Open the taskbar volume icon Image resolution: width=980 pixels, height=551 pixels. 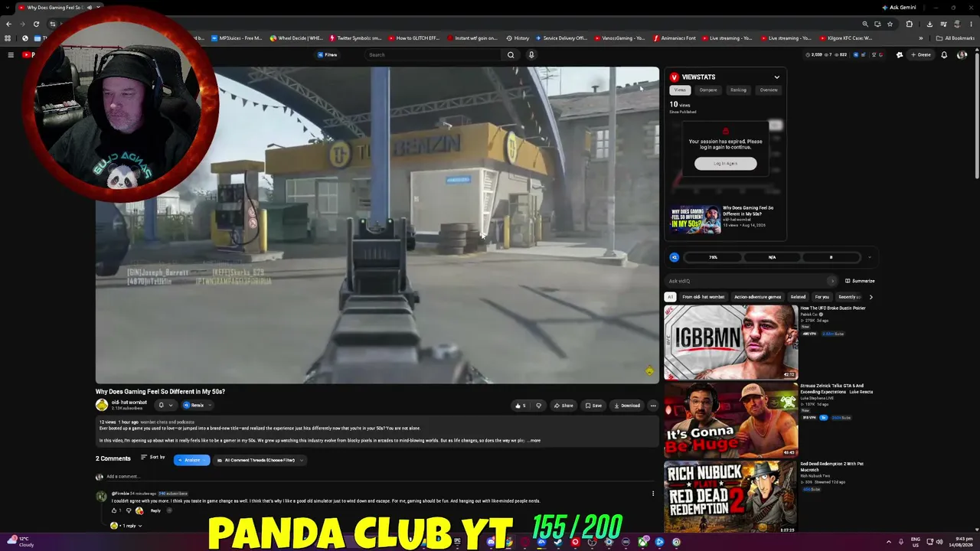click(941, 542)
